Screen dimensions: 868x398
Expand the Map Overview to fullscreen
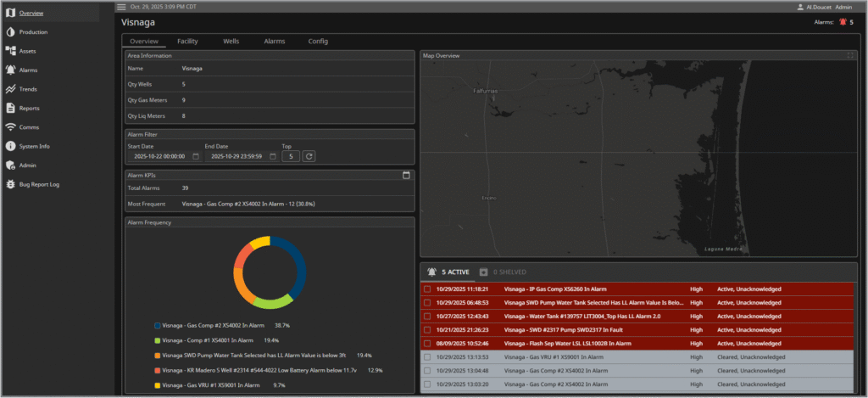(x=850, y=56)
